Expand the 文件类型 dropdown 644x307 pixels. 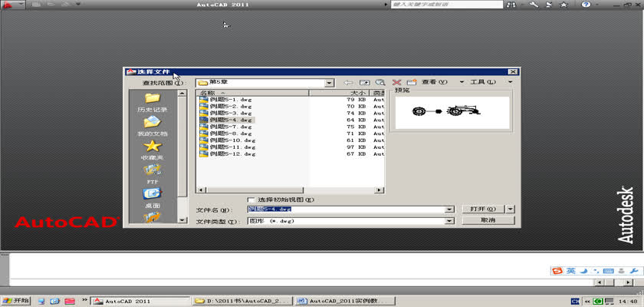(x=451, y=221)
